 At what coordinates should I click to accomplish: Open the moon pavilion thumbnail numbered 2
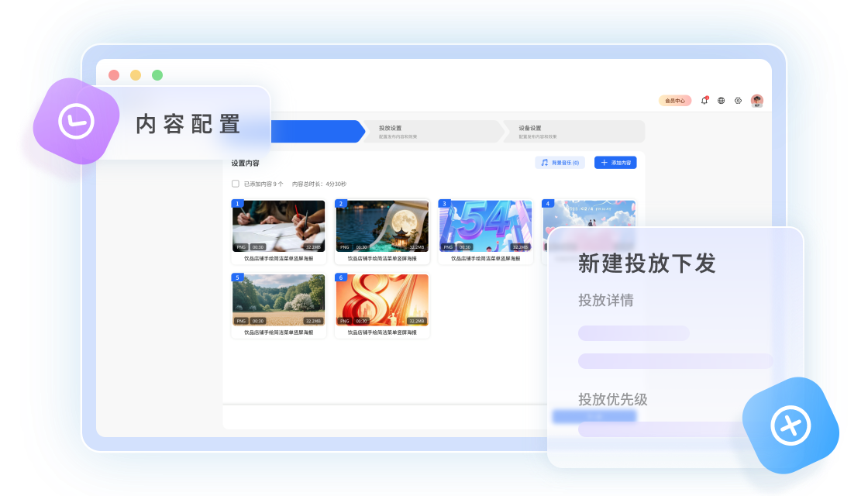pyautogui.click(x=381, y=226)
